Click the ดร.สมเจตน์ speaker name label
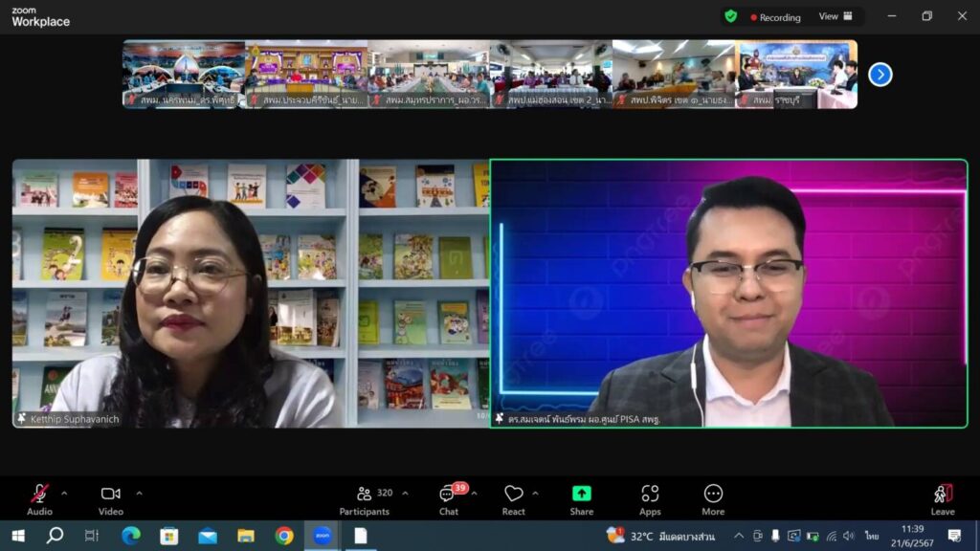Viewport: 980px width, 551px height. (x=584, y=419)
